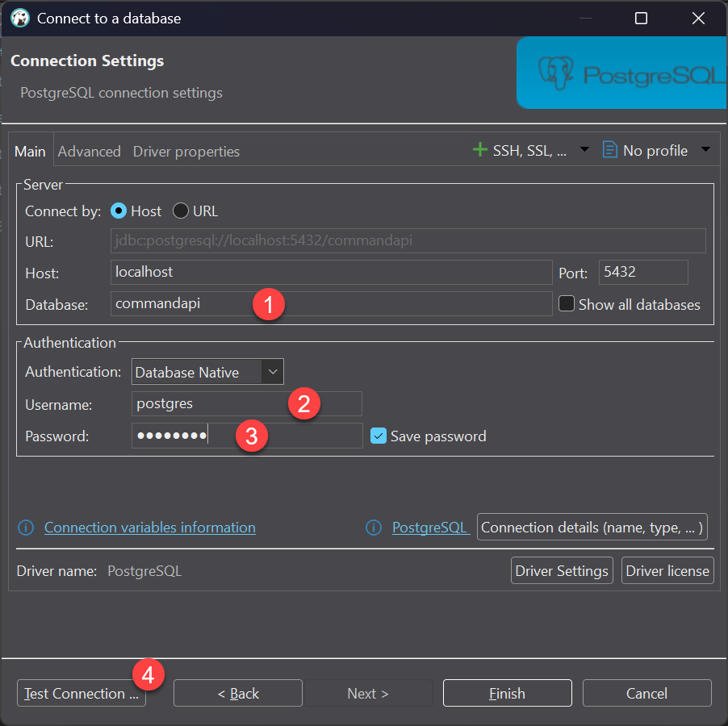Screen dimensions: 728x726
Task: Open the Connection variables information link
Action: 149,527
